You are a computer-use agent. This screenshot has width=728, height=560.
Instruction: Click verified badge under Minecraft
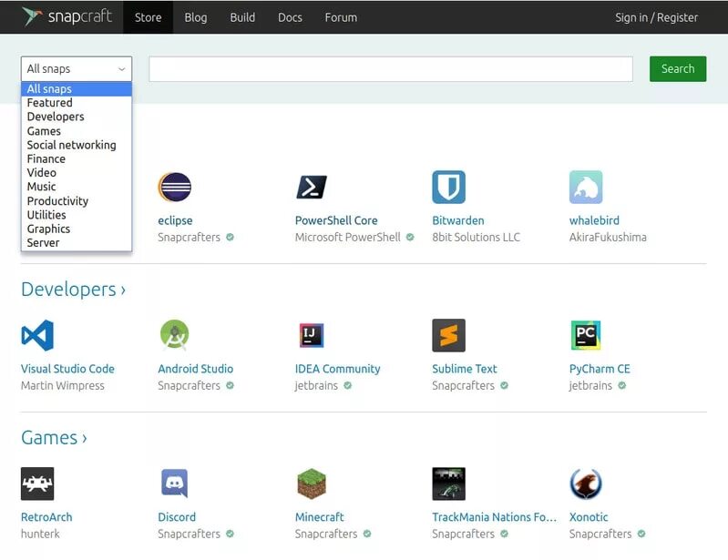point(367,534)
